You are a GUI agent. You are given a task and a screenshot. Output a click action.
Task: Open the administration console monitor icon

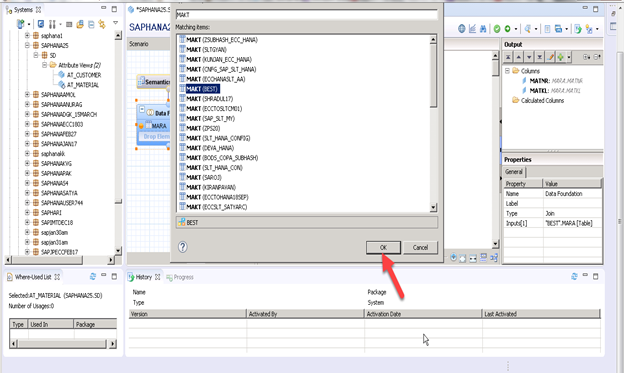click(41, 24)
